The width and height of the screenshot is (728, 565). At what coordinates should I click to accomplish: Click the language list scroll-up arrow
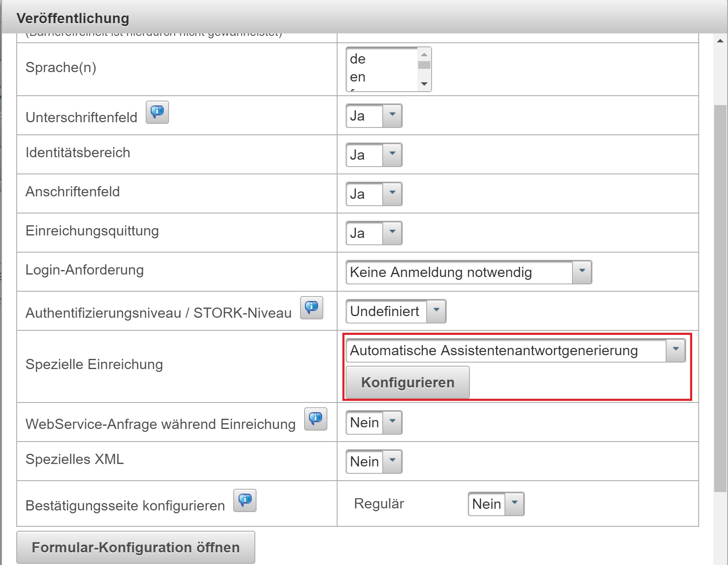424,54
